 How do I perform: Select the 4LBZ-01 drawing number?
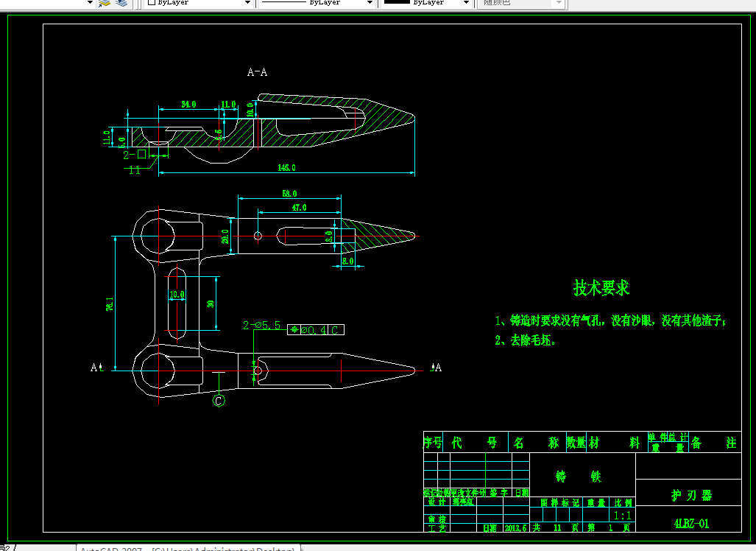click(x=691, y=524)
